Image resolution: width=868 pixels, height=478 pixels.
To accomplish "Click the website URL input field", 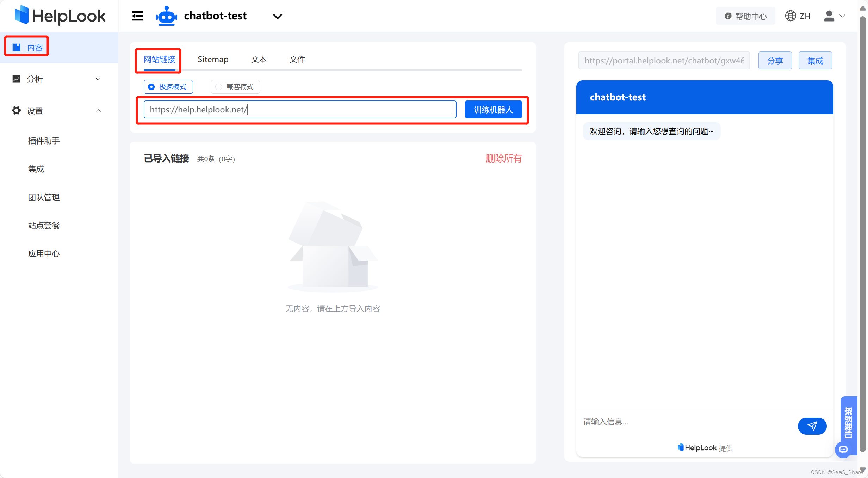I will point(299,110).
